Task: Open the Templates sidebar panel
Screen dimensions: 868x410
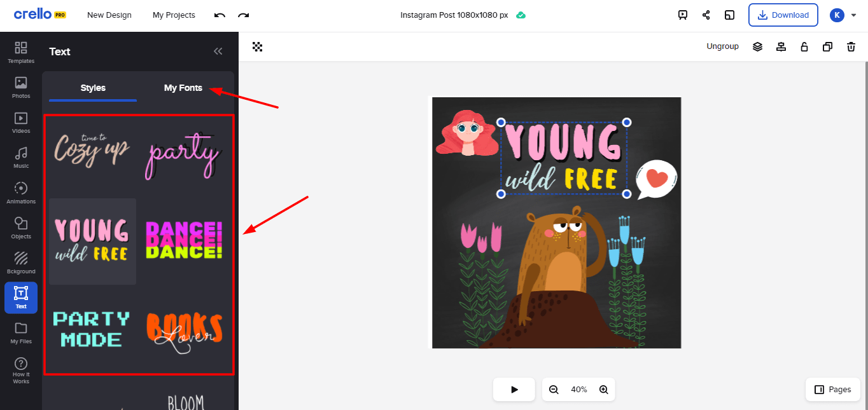Action: point(21,52)
